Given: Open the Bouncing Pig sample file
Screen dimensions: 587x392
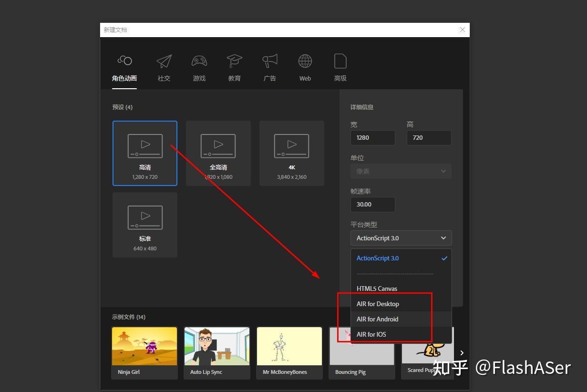Looking at the screenshot, I should point(362,353).
